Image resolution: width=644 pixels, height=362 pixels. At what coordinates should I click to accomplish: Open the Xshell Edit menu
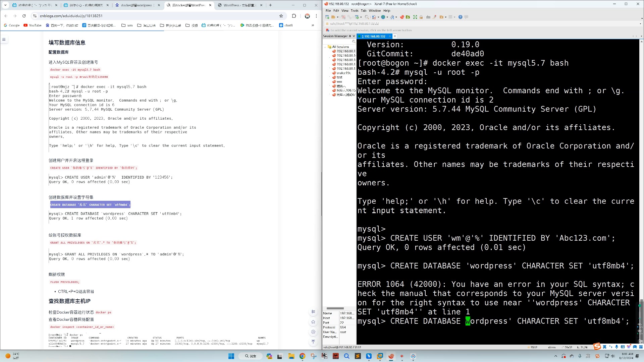336,11
